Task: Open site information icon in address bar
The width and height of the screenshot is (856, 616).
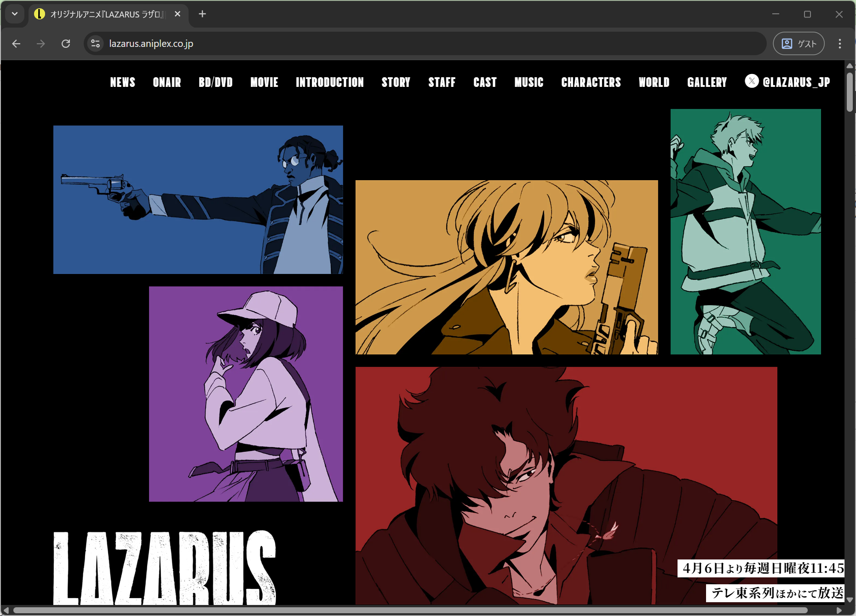Action: coord(95,44)
